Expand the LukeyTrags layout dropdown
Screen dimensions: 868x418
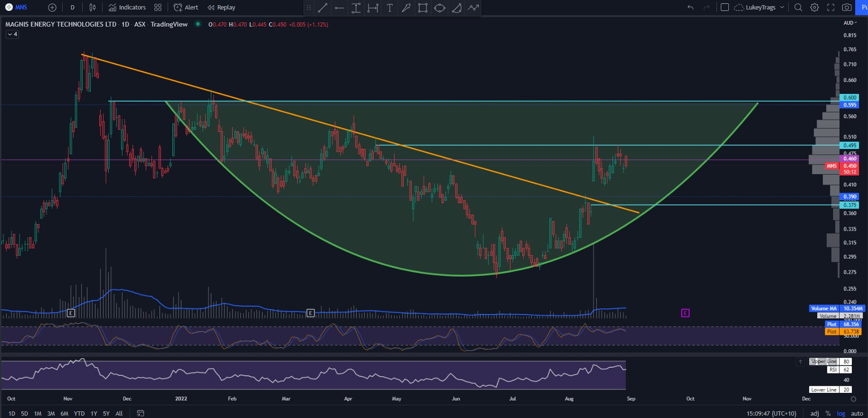coord(782,8)
